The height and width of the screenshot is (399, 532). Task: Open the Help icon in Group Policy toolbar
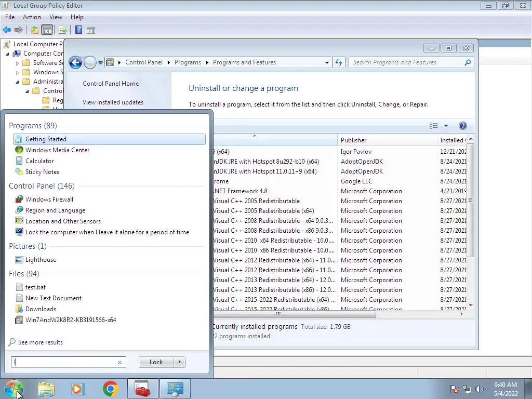78,30
